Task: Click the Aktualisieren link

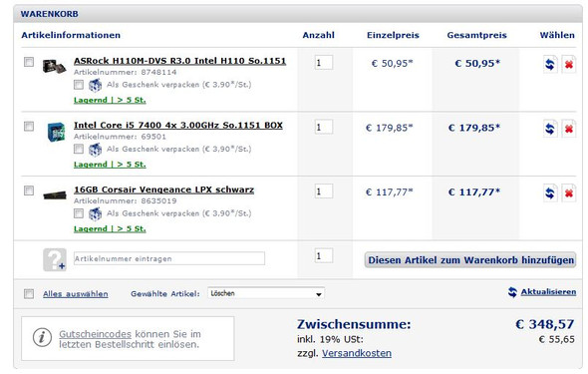Action: 548,292
